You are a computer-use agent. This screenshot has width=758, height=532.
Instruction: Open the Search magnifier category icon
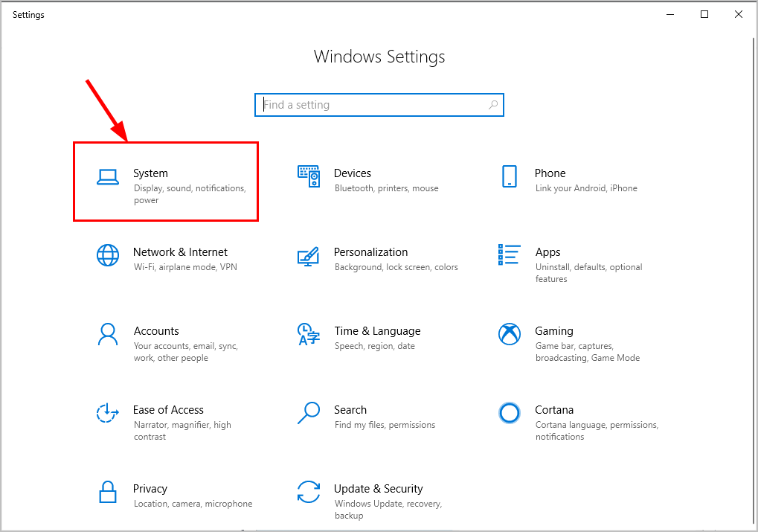click(309, 413)
